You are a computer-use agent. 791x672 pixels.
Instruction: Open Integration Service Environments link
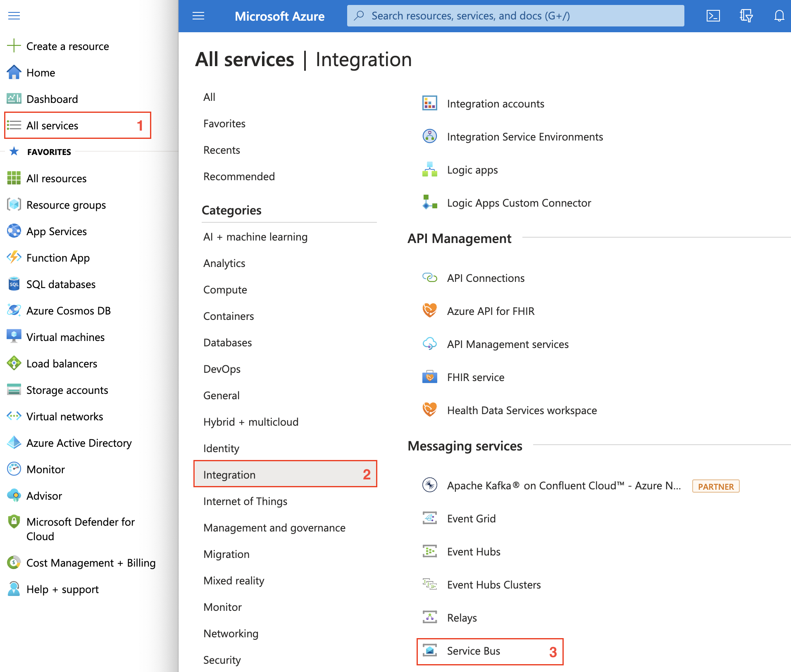coord(525,137)
